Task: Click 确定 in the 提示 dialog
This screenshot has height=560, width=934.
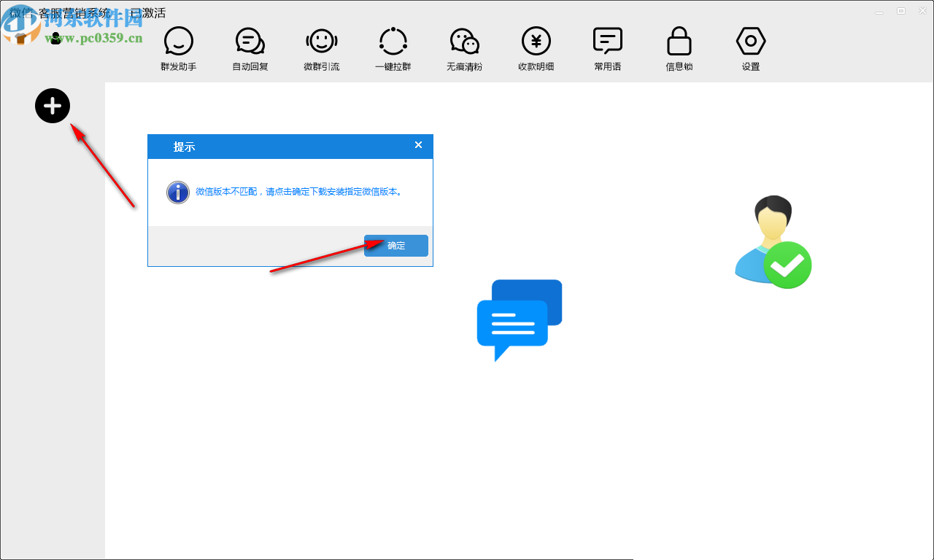Action: (396, 246)
